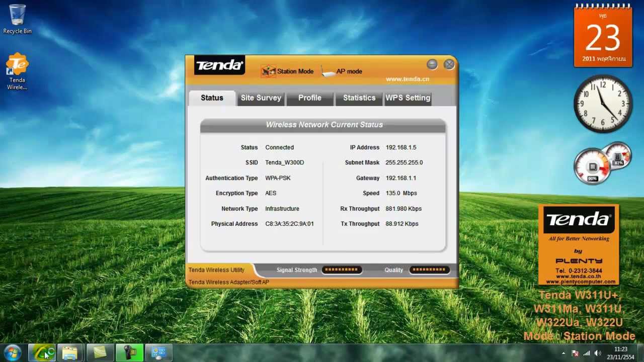Click the Action Center flag tray icon
Viewport: 644px width, 362px height.
pyautogui.click(x=575, y=353)
